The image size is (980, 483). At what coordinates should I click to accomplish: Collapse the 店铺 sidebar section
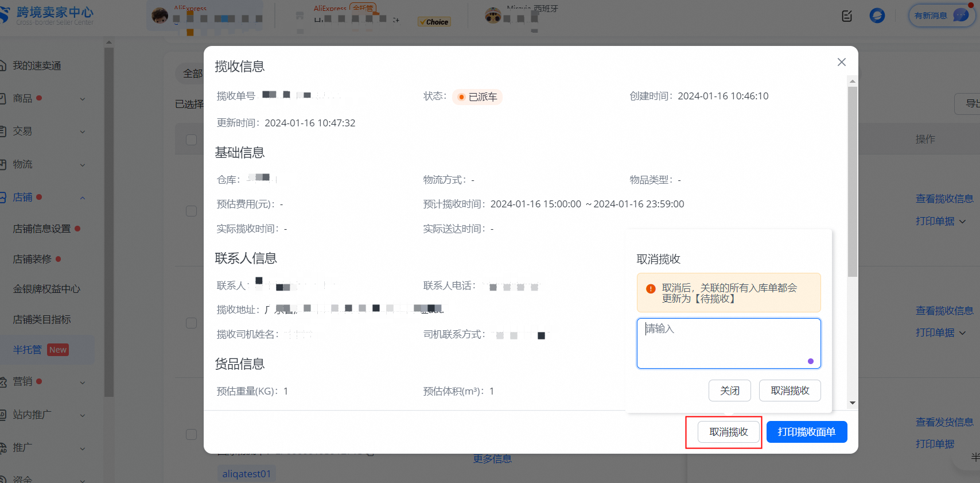[83, 198]
